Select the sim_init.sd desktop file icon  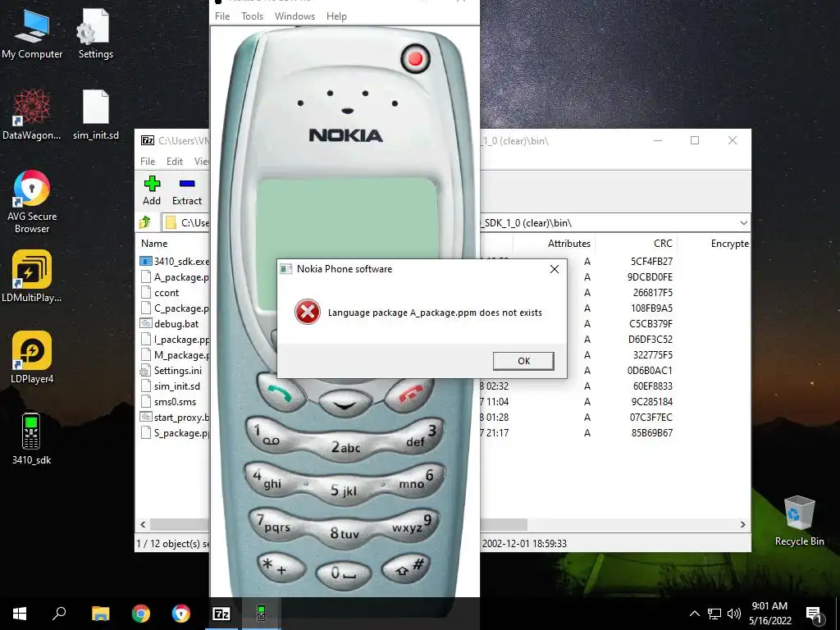pyautogui.click(x=96, y=115)
